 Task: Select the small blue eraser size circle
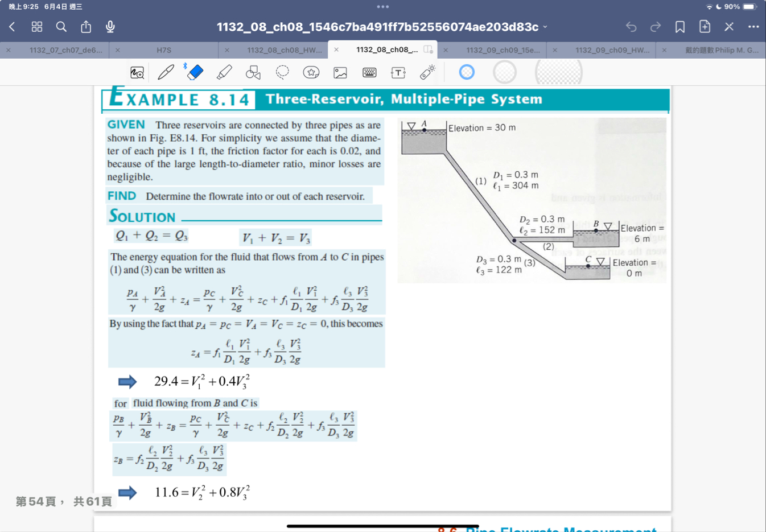click(467, 72)
